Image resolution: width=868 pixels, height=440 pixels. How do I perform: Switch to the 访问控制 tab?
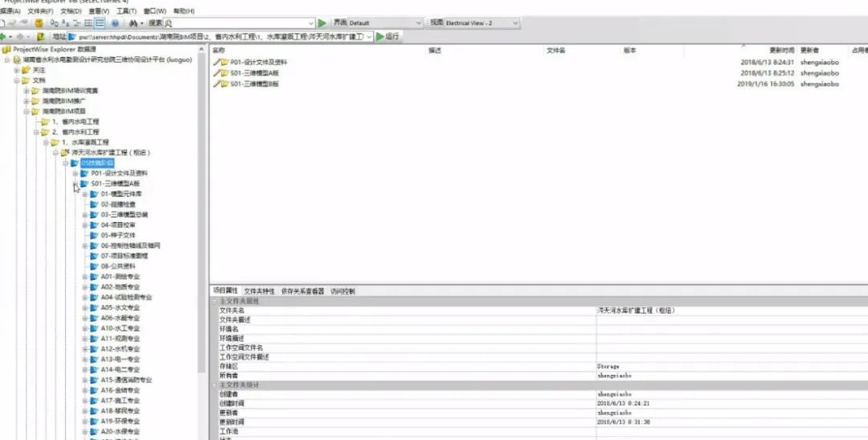point(342,291)
